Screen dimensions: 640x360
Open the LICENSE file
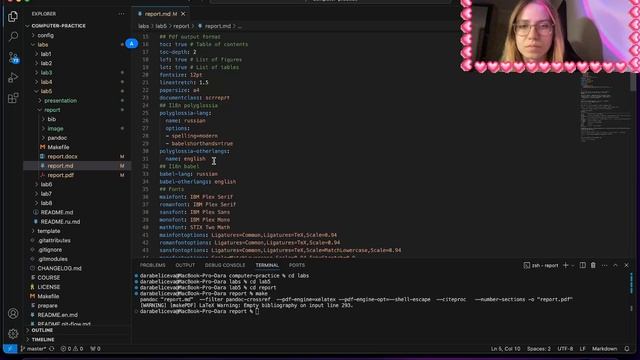[x=49, y=287]
